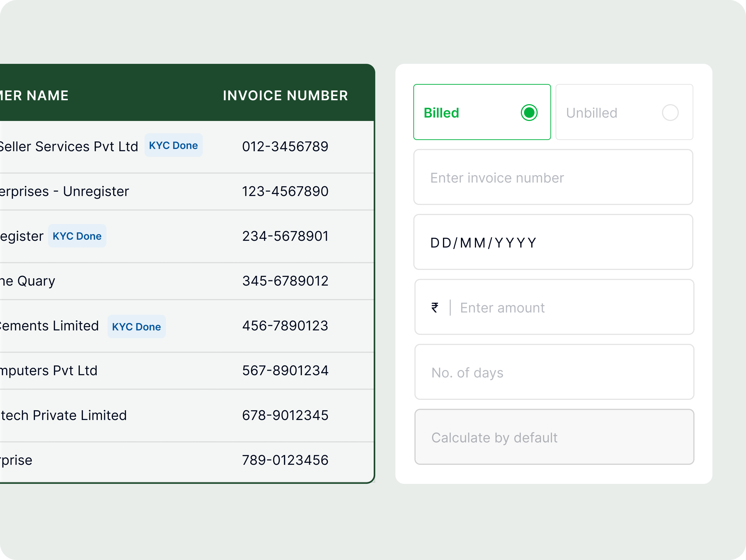Click the DD/MM/YYYY date field
Viewport: 746px width, 560px height.
(553, 242)
